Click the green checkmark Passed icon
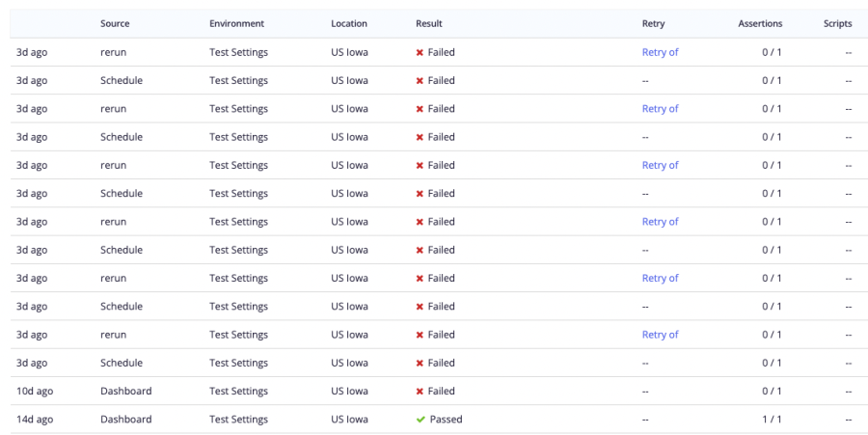This screenshot has width=868, height=435. coord(420,420)
